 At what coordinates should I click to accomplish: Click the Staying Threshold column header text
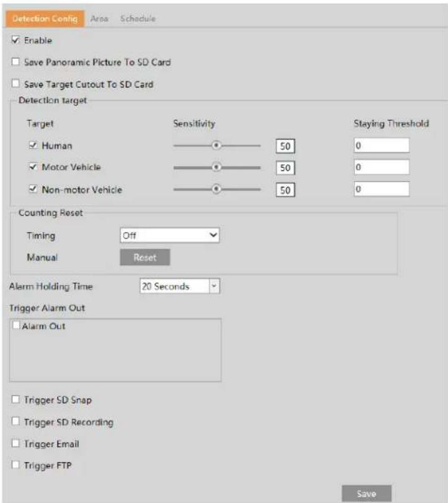pyautogui.click(x=391, y=123)
